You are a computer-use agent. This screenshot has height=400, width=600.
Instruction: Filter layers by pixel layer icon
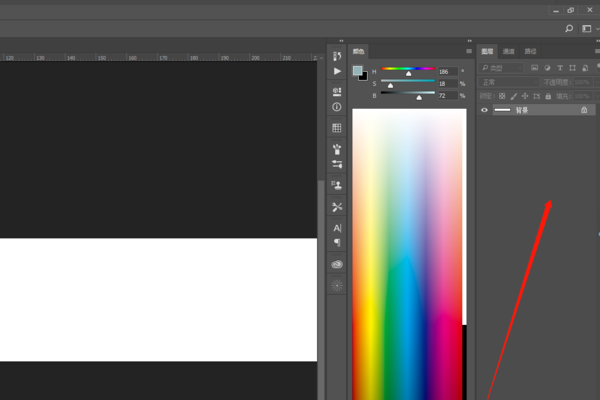coord(535,68)
